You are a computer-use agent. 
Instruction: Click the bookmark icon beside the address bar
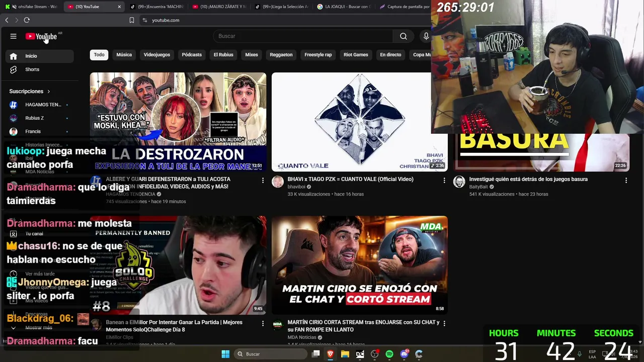point(132,20)
